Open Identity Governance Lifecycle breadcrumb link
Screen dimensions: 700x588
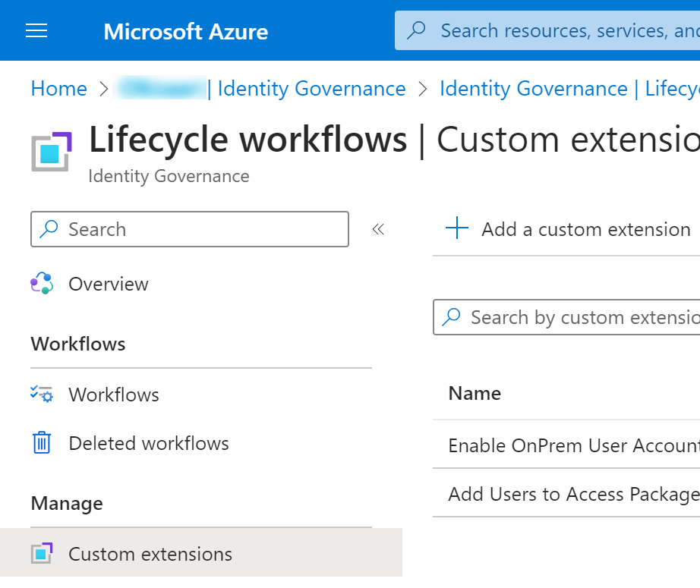point(569,88)
